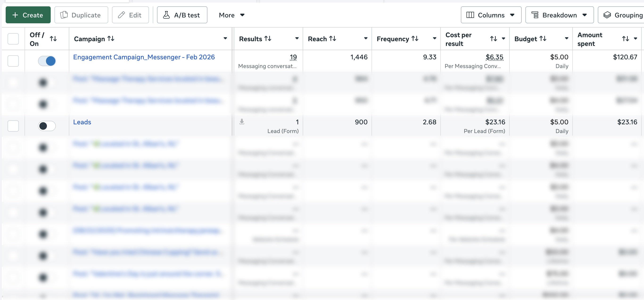The width and height of the screenshot is (644, 300).
Task: Expand the Budget column options caret
Action: click(567, 38)
